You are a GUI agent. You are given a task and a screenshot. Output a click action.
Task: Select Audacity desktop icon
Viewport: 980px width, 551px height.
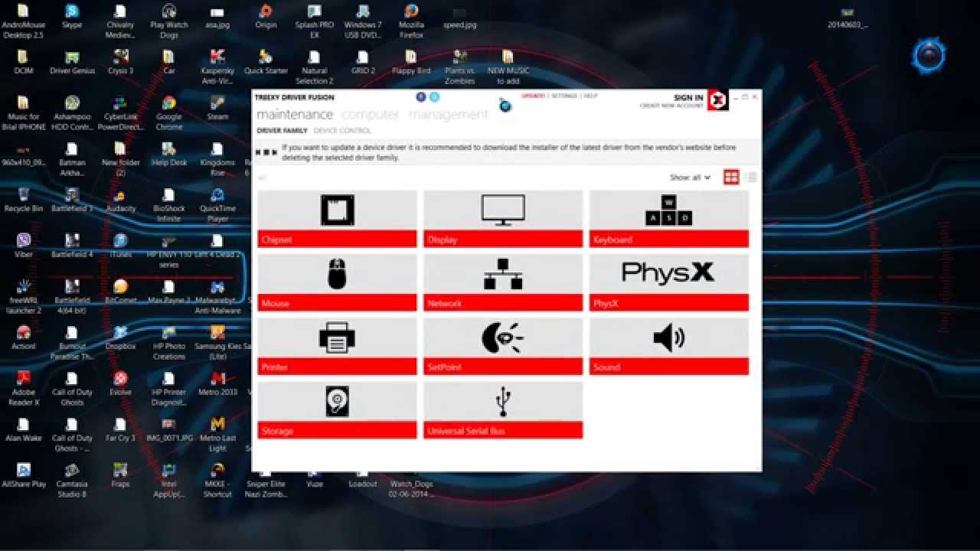(120, 200)
